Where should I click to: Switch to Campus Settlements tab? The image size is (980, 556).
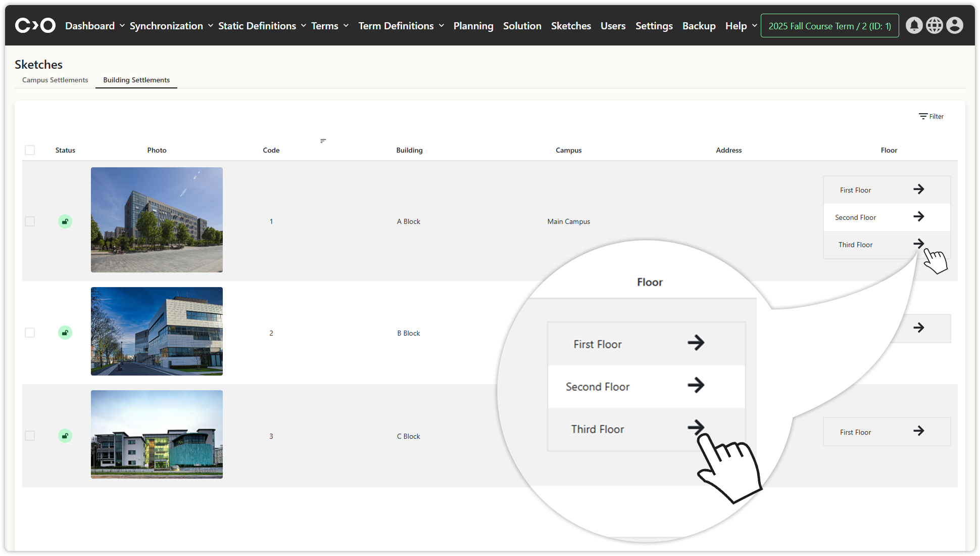click(55, 80)
